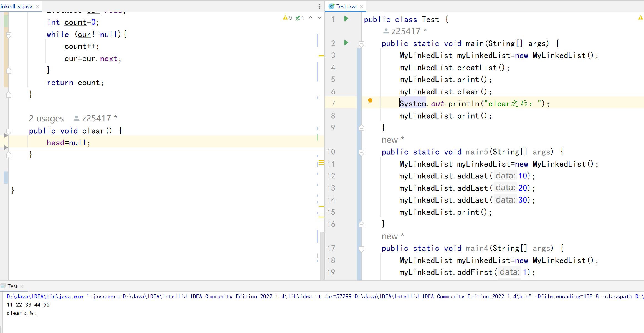Click 'myLinkedList.print();' on line 8
The image size is (644, 333).
445,116
